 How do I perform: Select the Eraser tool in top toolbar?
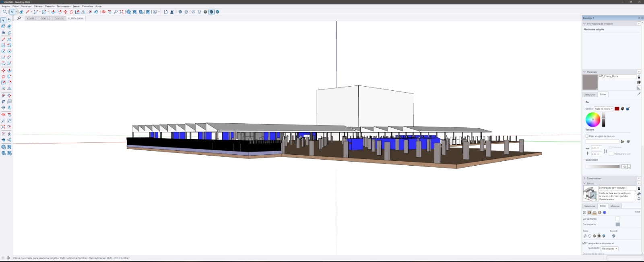pos(21,12)
